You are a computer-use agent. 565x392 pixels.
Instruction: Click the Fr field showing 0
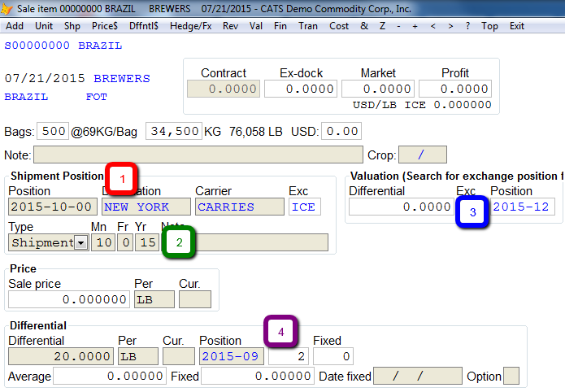click(x=125, y=242)
